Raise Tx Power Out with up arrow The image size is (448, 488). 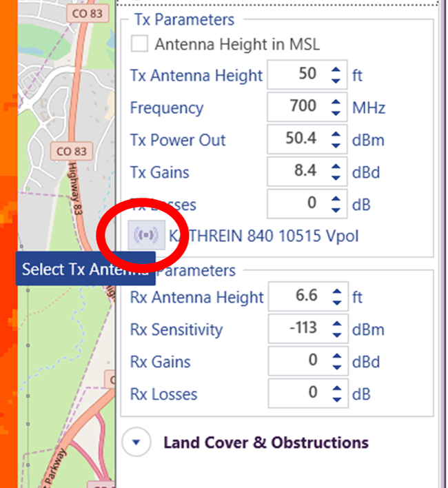336,135
